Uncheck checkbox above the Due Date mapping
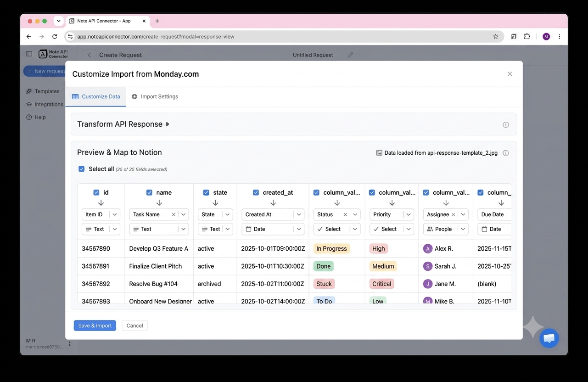Image resolution: width=588 pixels, height=382 pixels. point(480,193)
